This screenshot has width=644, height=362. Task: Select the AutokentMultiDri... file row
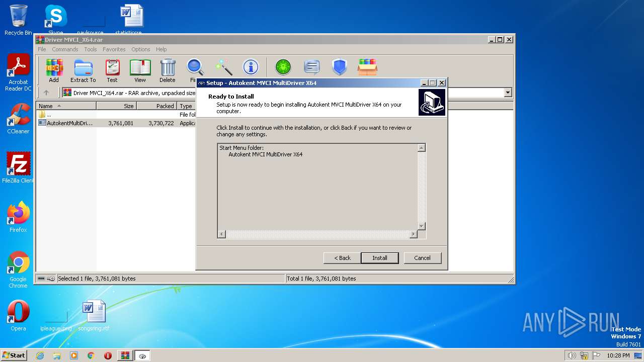117,123
